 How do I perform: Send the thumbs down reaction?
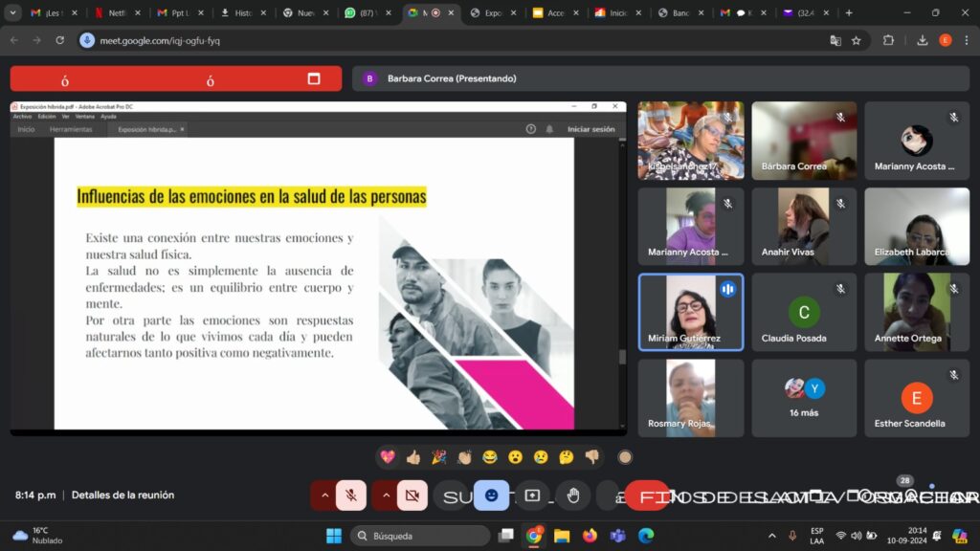[591, 457]
